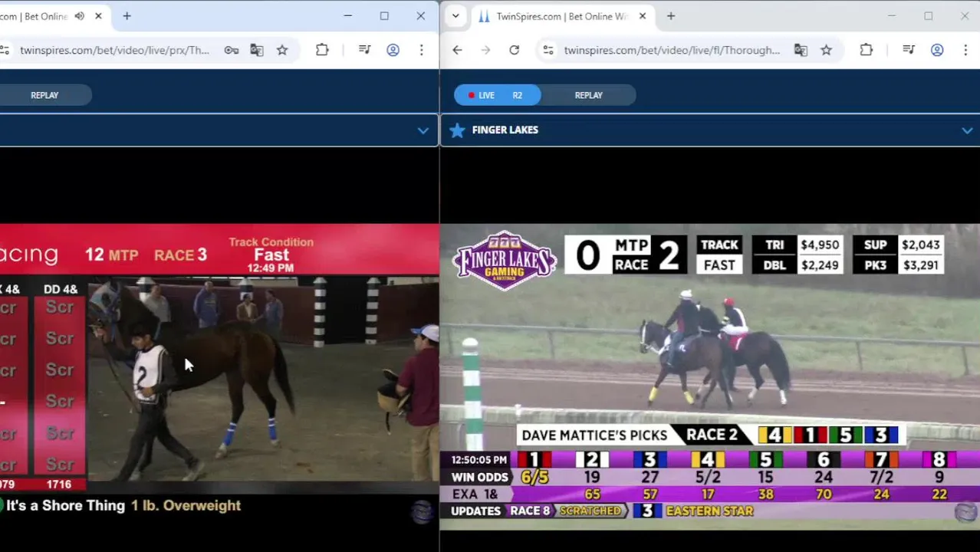Go back in the right browser window
This screenshot has height=552, width=980.
pos(457,50)
